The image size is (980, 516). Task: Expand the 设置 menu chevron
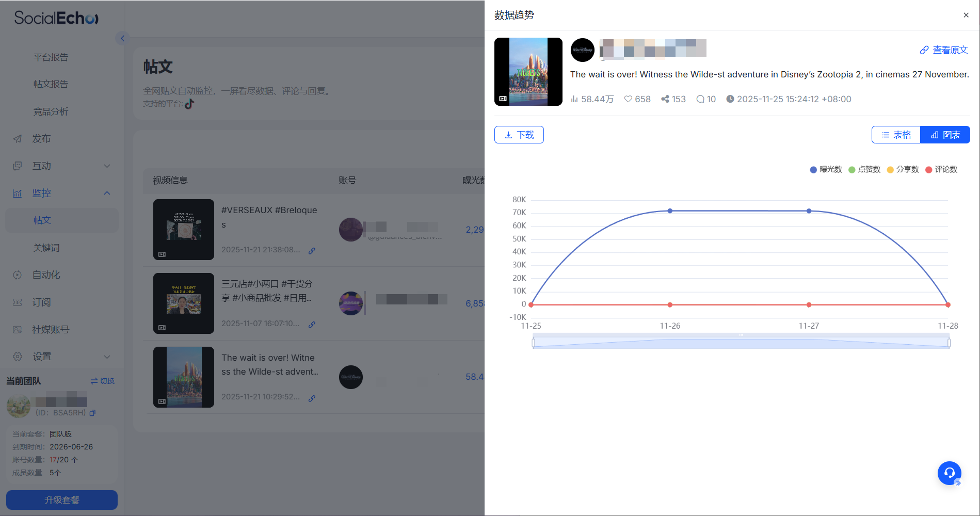point(107,357)
